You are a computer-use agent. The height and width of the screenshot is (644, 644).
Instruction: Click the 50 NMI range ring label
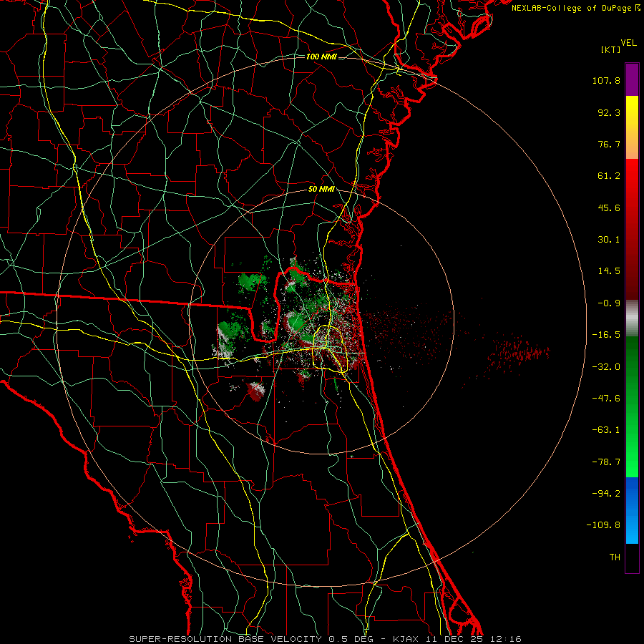tap(321, 190)
